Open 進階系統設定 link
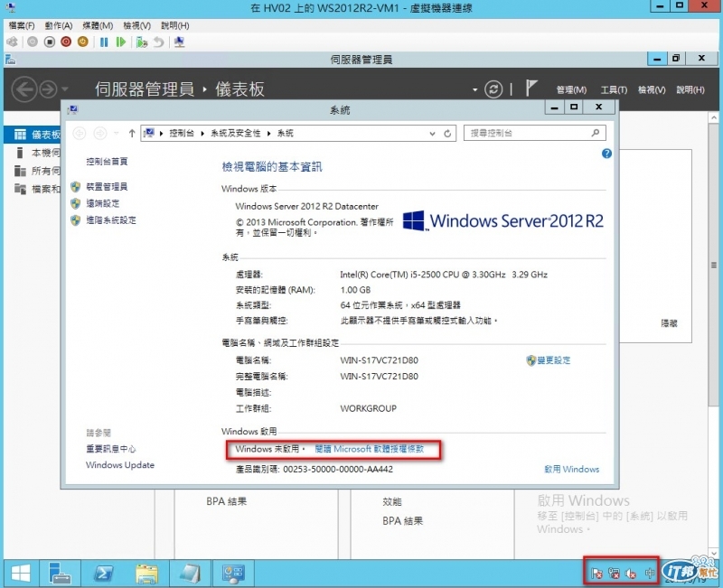This screenshot has width=723, height=588. (111, 219)
